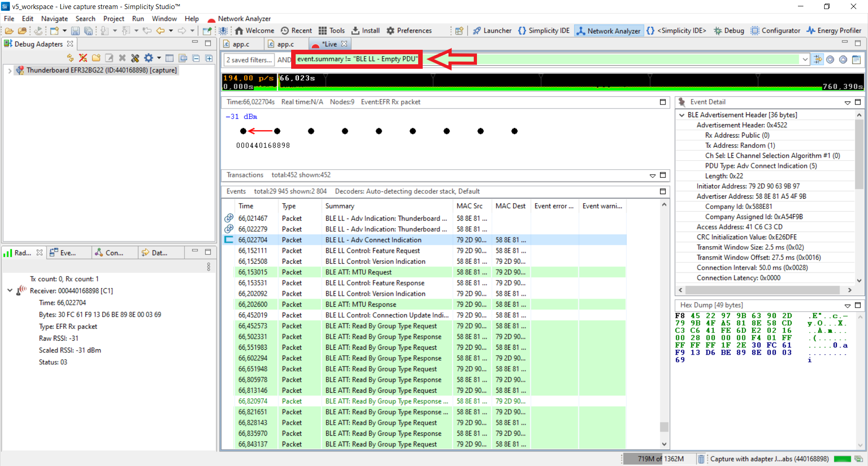This screenshot has width=868, height=466.
Task: Click the Install toolbar button
Action: (x=366, y=31)
